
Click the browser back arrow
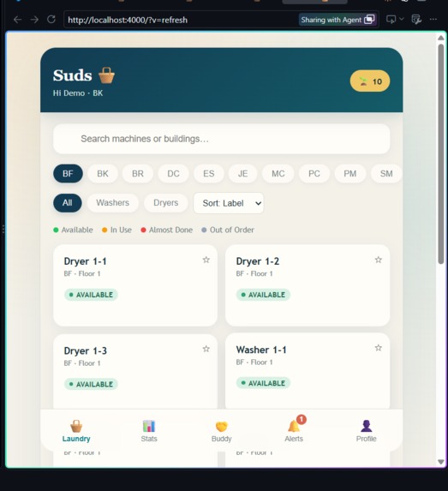click(18, 20)
